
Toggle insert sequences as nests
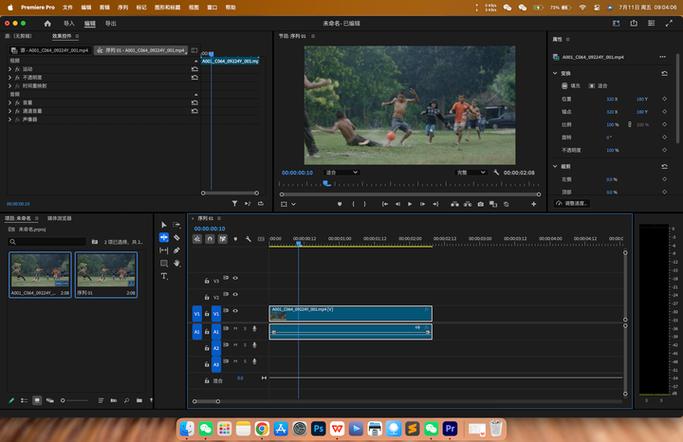(x=197, y=239)
